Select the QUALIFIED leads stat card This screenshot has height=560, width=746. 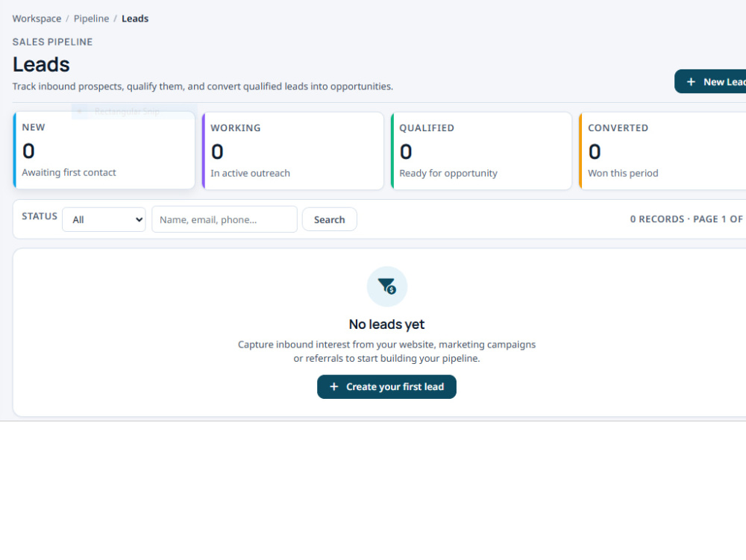(x=481, y=151)
